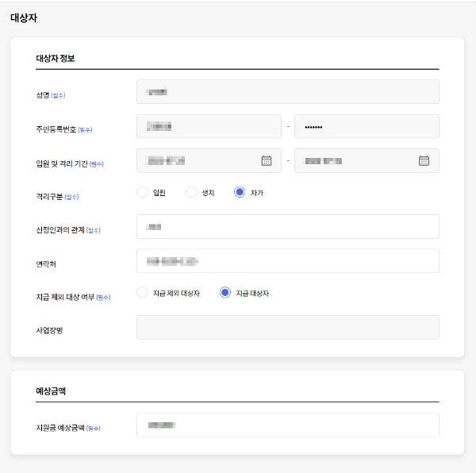Choose the 지급 제외 대상자 option

[142, 293]
